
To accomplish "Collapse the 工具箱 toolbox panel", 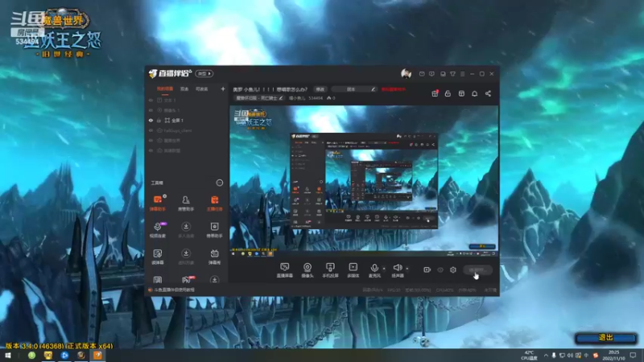I will 219,183.
